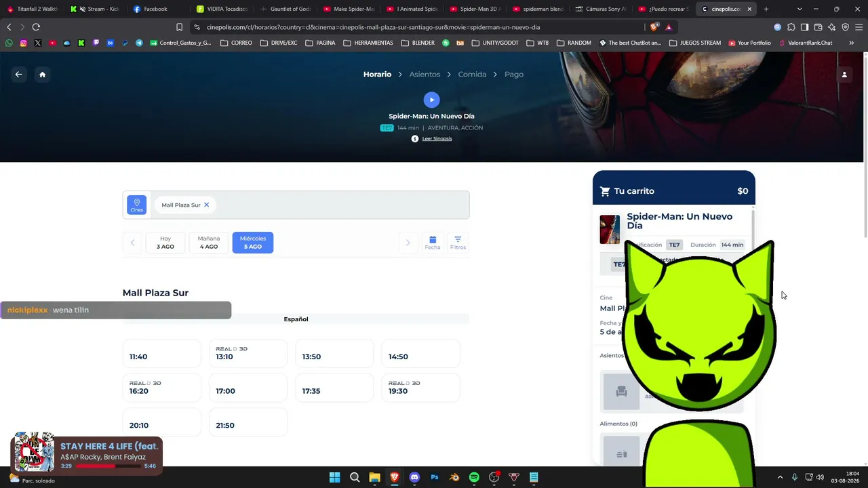Image resolution: width=868 pixels, height=488 pixels.
Task: Click the Brave Shields lion icon
Action: pyautogui.click(x=654, y=27)
